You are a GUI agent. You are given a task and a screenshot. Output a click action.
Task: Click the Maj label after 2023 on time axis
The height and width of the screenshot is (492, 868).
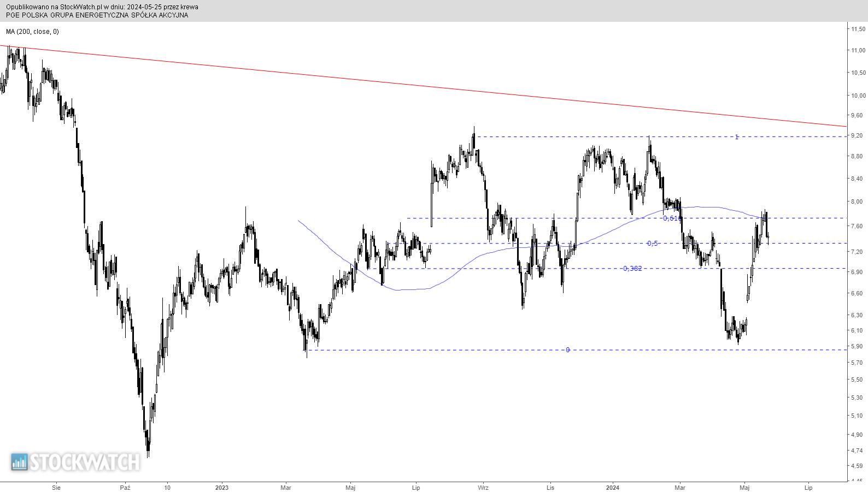[x=351, y=488]
